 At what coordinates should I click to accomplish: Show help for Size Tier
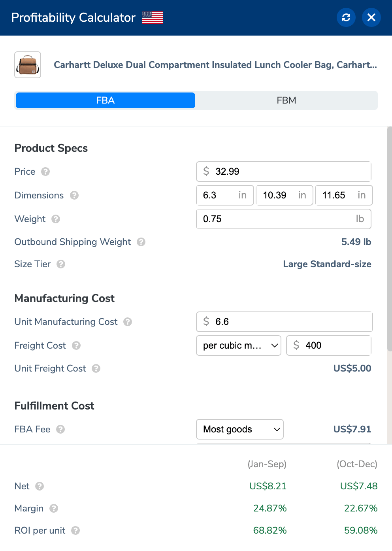pos(61,264)
